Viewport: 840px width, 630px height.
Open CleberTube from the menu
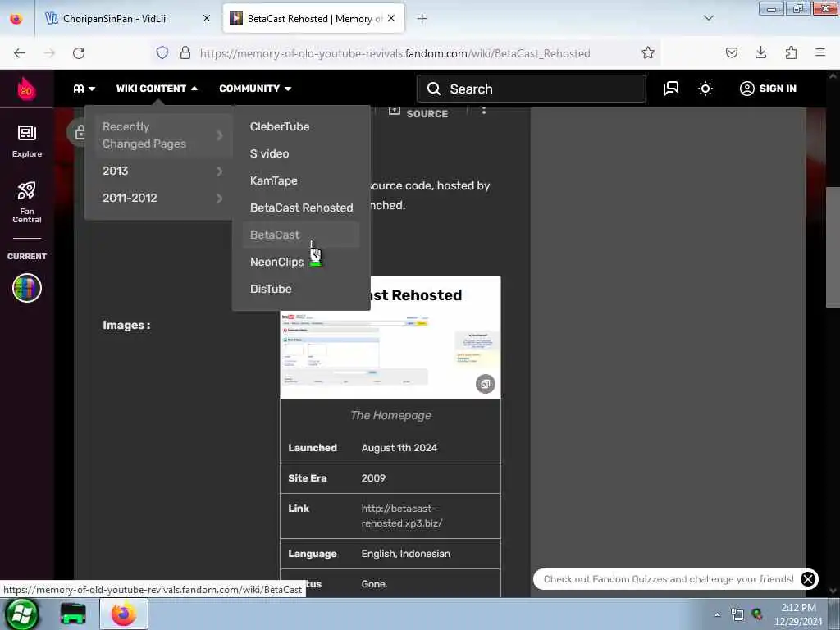click(280, 126)
